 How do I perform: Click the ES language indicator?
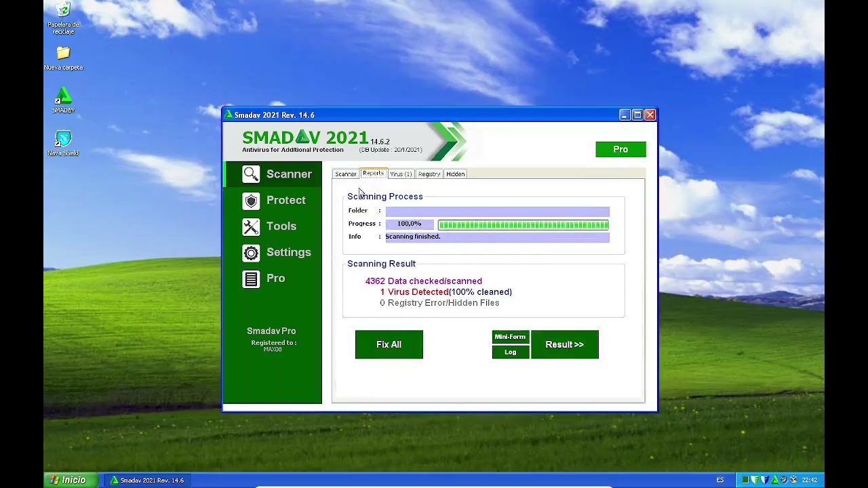click(720, 480)
